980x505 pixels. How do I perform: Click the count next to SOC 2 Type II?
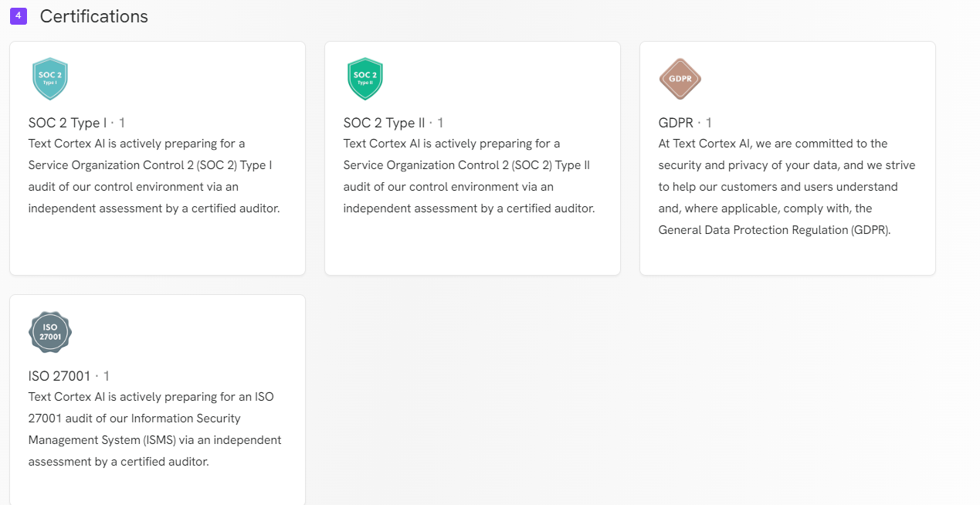coord(440,123)
